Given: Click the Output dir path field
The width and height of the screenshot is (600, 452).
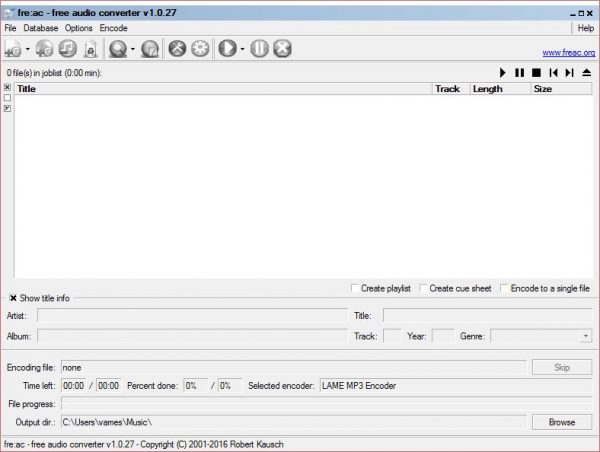Looking at the screenshot, I should [x=294, y=422].
